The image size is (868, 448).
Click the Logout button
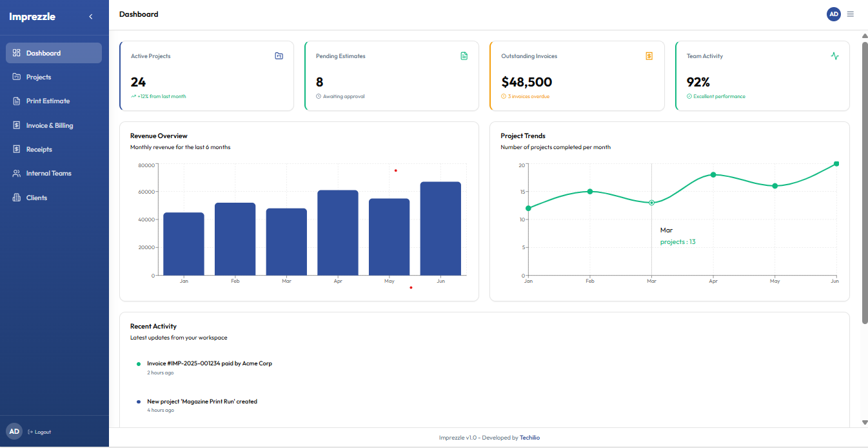(40, 432)
